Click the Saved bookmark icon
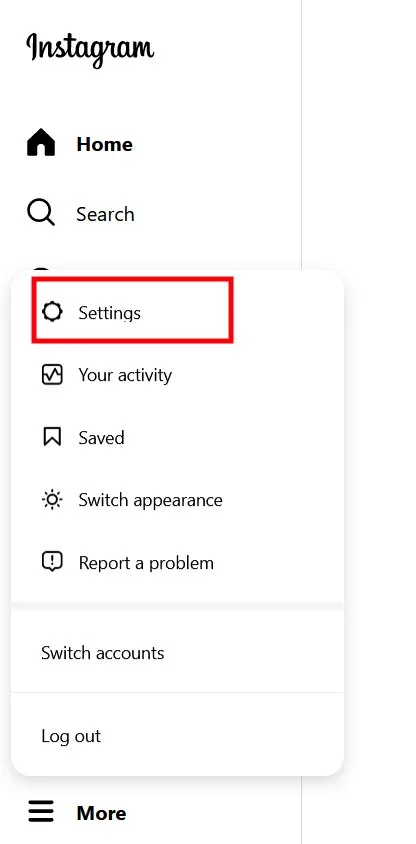The height and width of the screenshot is (844, 416). 52,437
